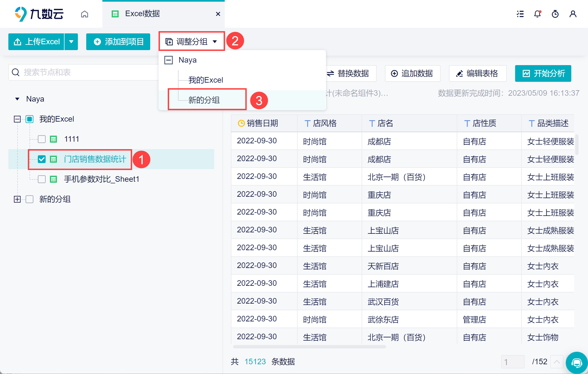Click the 开始分析 button

543,73
